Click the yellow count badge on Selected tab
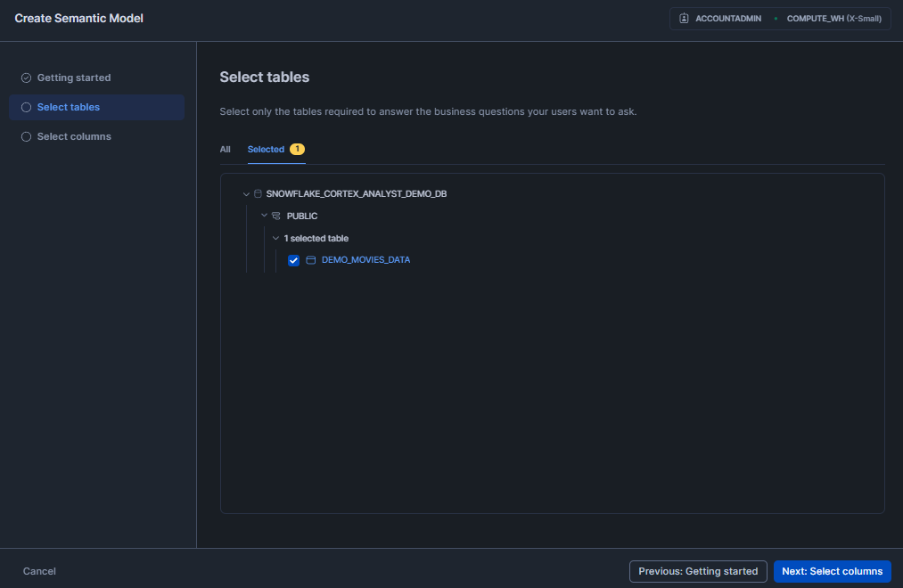 pos(298,149)
